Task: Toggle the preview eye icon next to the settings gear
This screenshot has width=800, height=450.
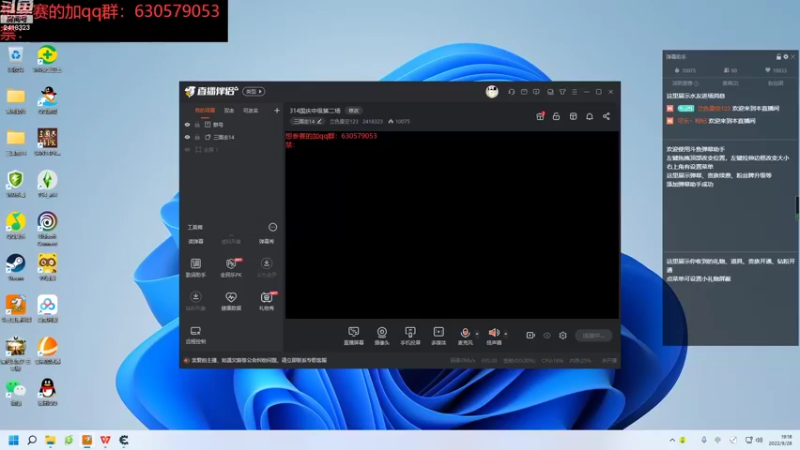Action: pos(547,335)
